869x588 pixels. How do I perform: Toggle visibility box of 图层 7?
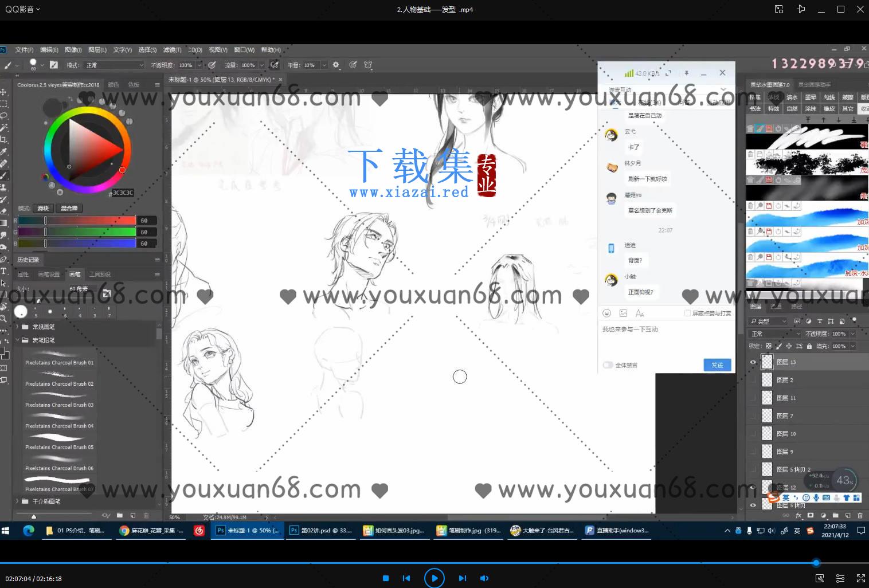(x=753, y=415)
